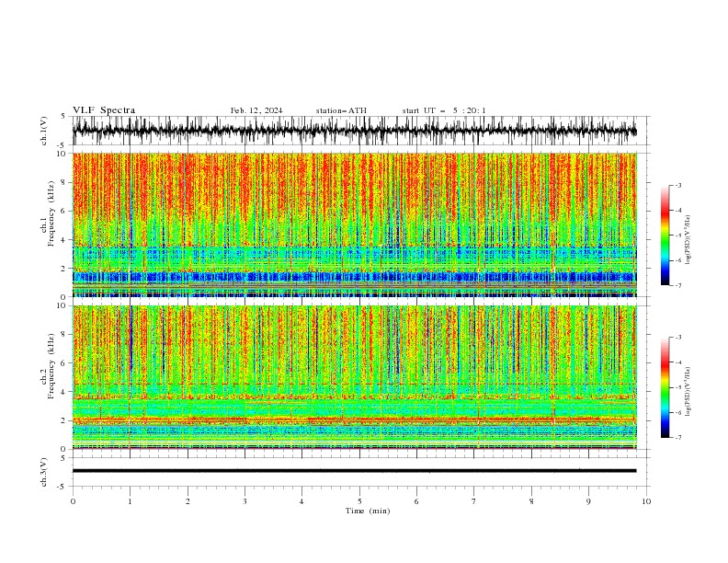
Task: Click the "1" tick on the time axis
Action: 130,501
